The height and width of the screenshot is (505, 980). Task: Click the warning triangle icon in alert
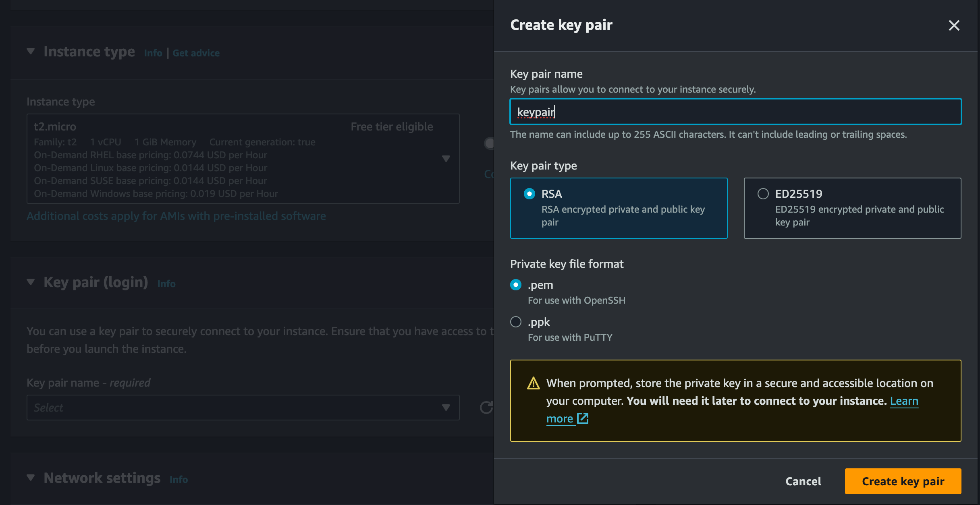click(x=533, y=383)
